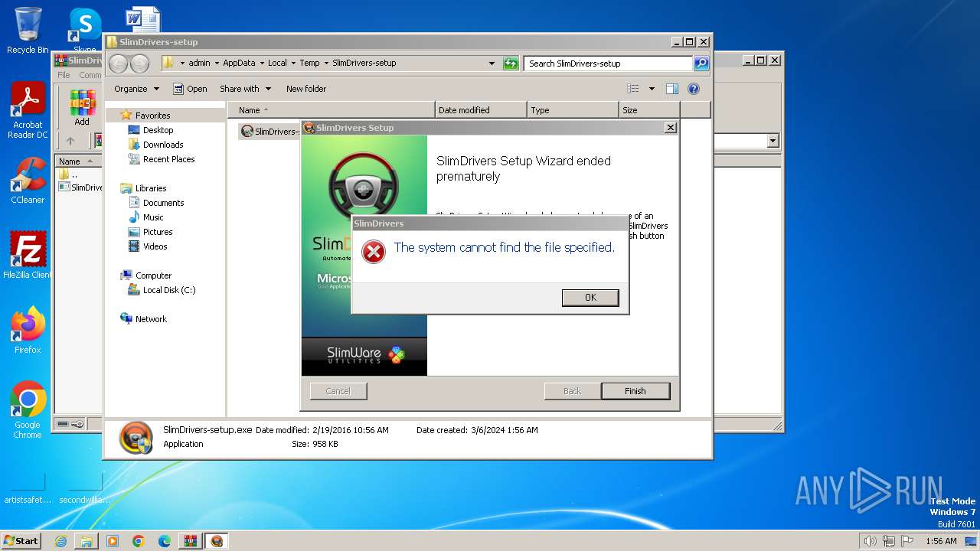Image resolution: width=980 pixels, height=551 pixels.
Task: Open Google Chrome desktop shortcut
Action: point(28,410)
